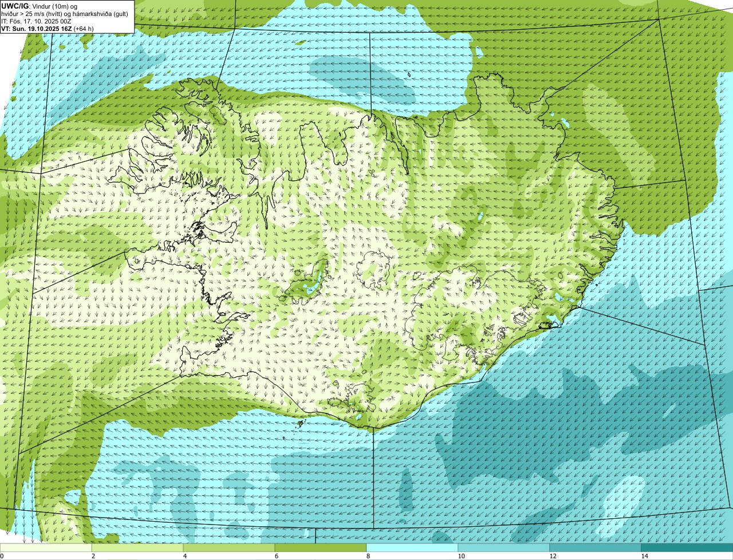Click the 2–4 m/s light green legend swatch
733x560 pixels.
(x=137, y=547)
